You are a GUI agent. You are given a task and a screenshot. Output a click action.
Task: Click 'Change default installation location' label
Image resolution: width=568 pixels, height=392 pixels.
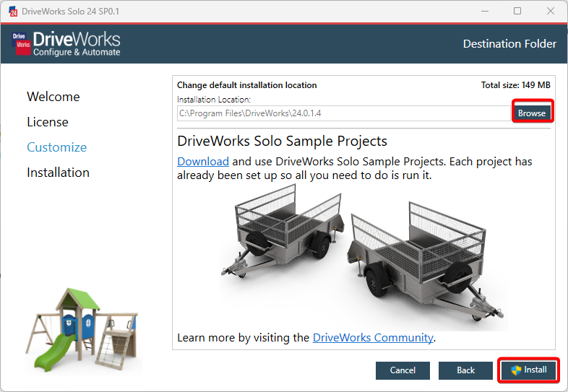click(x=246, y=85)
